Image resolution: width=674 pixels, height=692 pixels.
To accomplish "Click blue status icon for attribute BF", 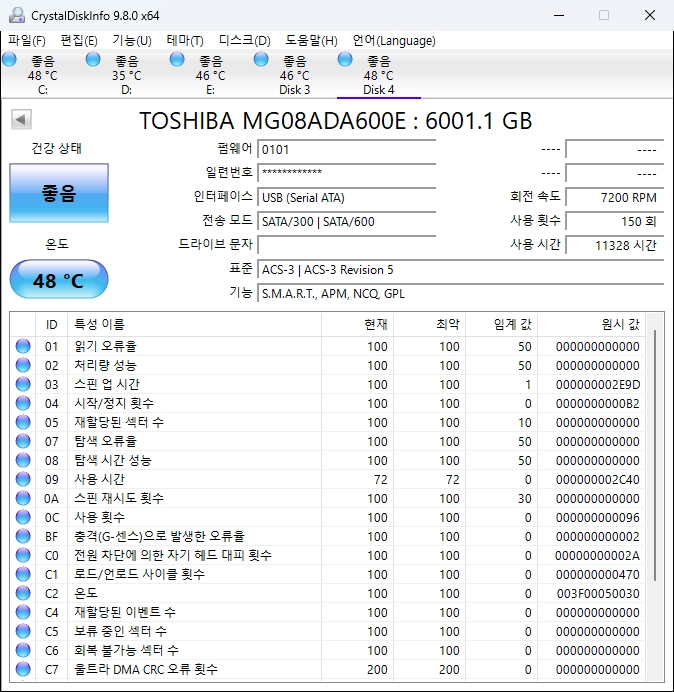I will [23, 536].
